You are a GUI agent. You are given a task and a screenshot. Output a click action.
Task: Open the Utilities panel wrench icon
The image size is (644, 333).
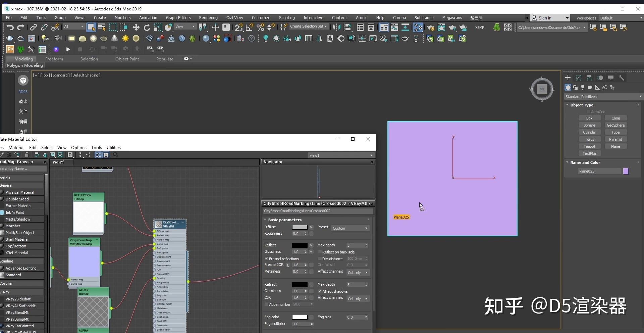pyautogui.click(x=621, y=78)
